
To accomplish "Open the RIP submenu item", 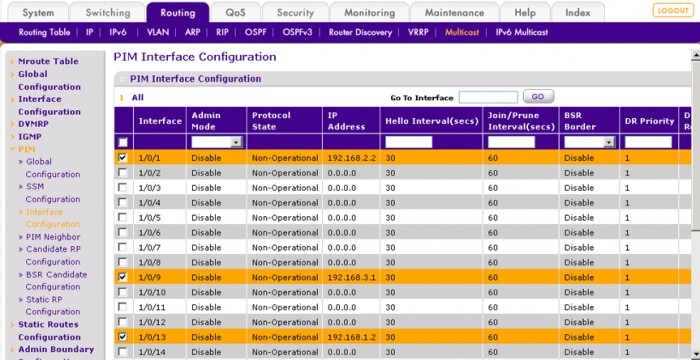I will tap(222, 32).
